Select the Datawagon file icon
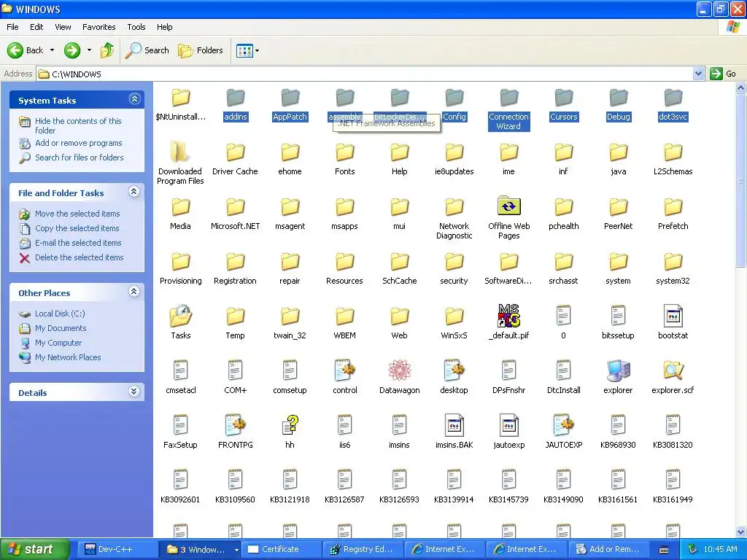 pyautogui.click(x=399, y=371)
